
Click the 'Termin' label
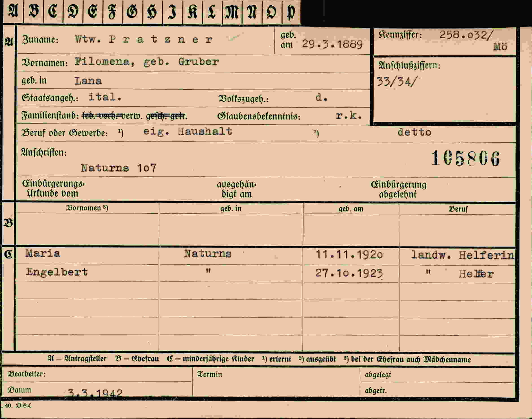click(210, 374)
